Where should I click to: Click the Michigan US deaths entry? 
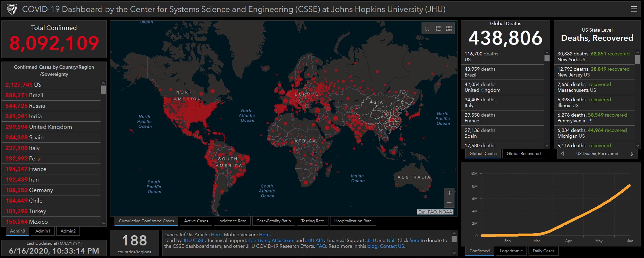(595, 133)
